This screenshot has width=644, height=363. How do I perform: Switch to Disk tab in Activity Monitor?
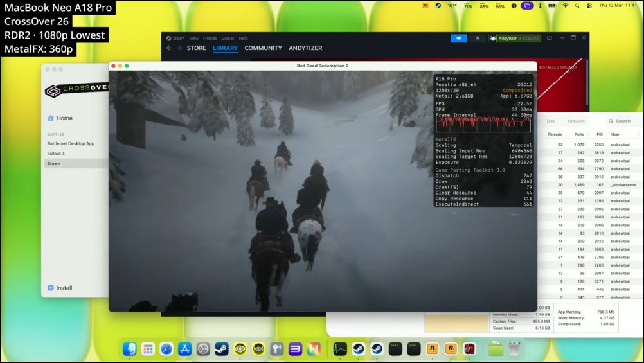(551, 121)
